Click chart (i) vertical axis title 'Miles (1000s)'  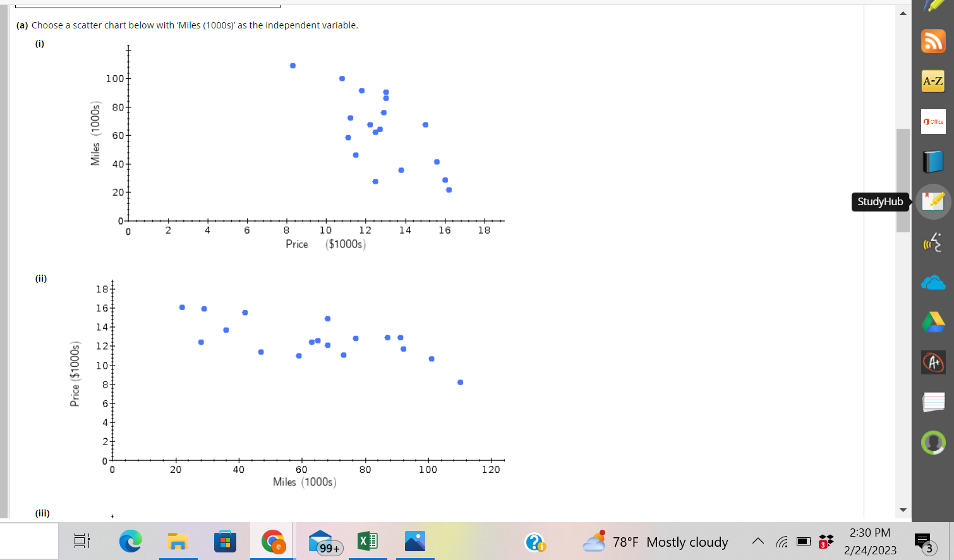click(95, 133)
